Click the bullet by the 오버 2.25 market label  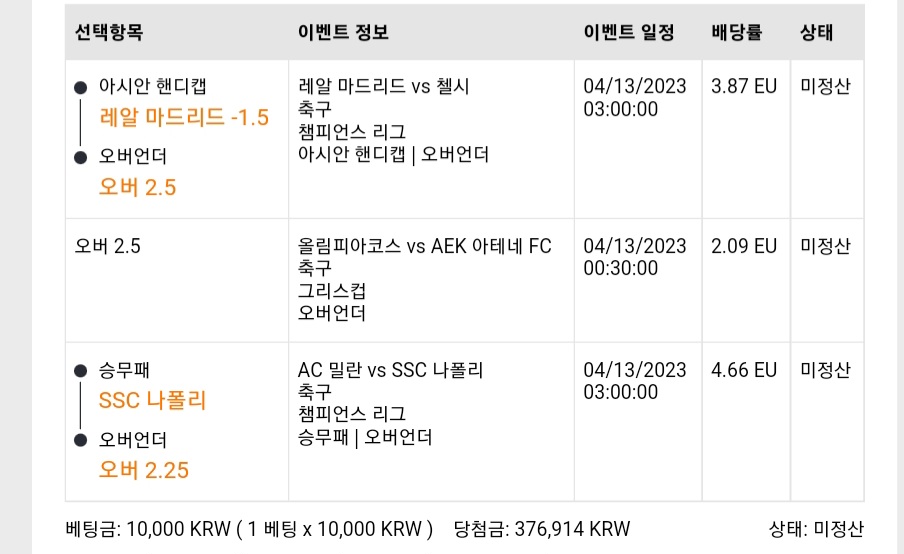pyautogui.click(x=81, y=440)
